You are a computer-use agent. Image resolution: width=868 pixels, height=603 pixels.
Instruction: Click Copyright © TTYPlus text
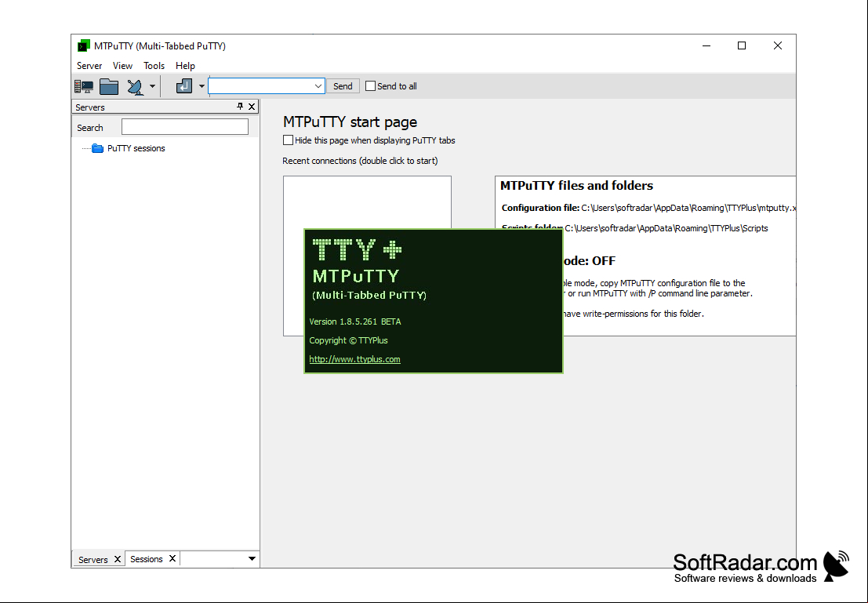tap(348, 340)
